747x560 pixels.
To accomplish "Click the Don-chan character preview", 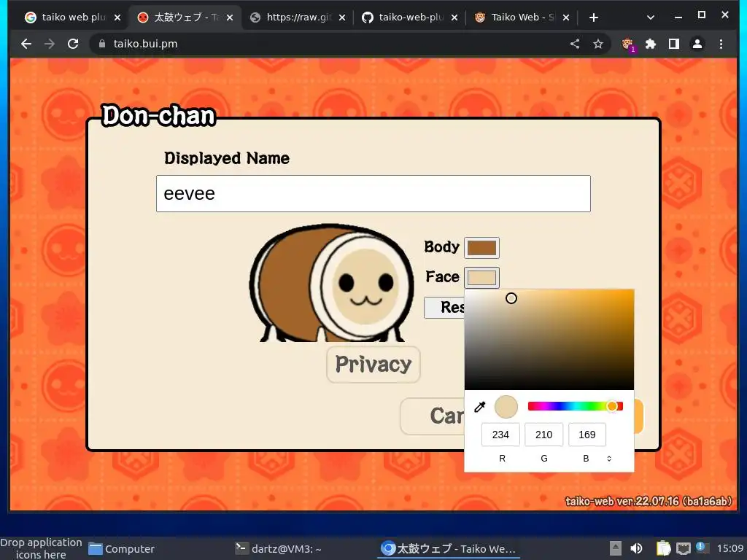I will (332, 283).
